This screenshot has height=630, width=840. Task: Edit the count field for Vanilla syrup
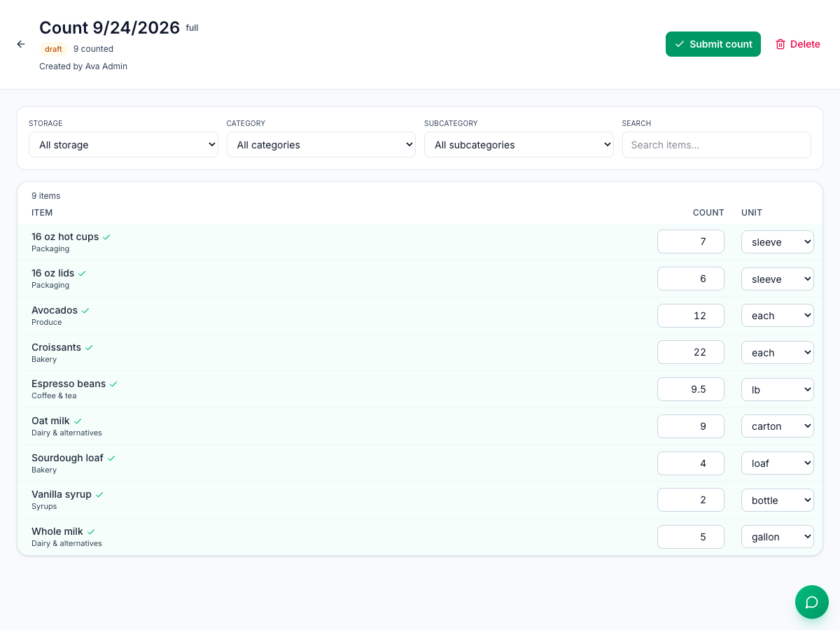(691, 500)
